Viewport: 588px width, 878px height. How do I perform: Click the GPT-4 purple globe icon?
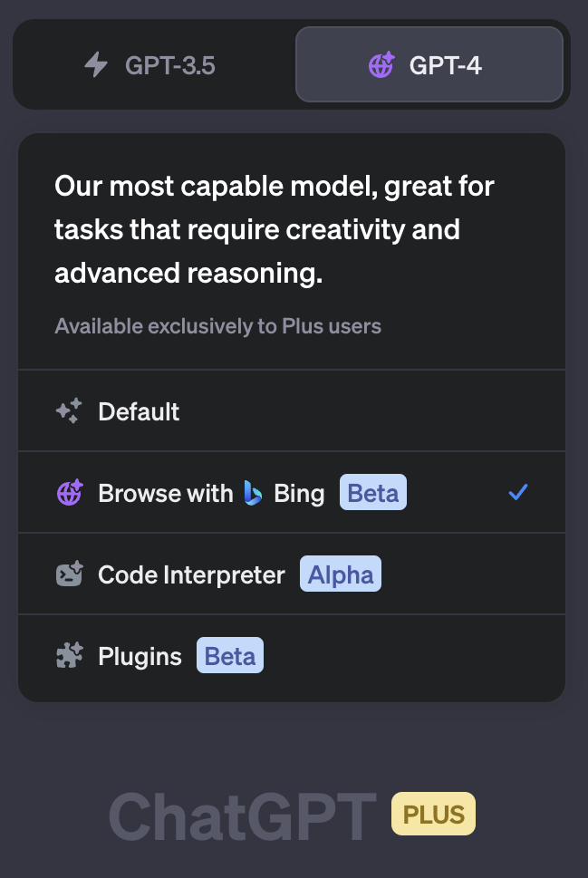pos(381,64)
